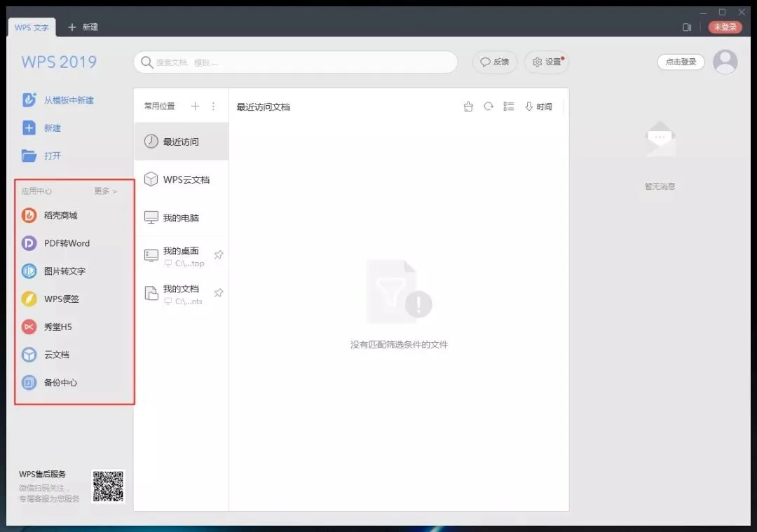Open the WPS便签 notes icon

(x=29, y=299)
